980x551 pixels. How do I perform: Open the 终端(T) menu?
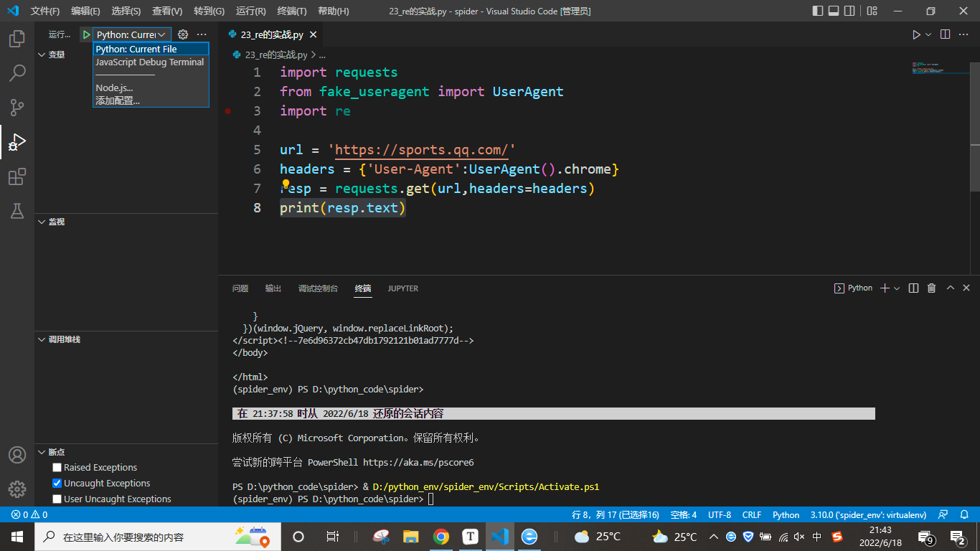tap(292, 11)
